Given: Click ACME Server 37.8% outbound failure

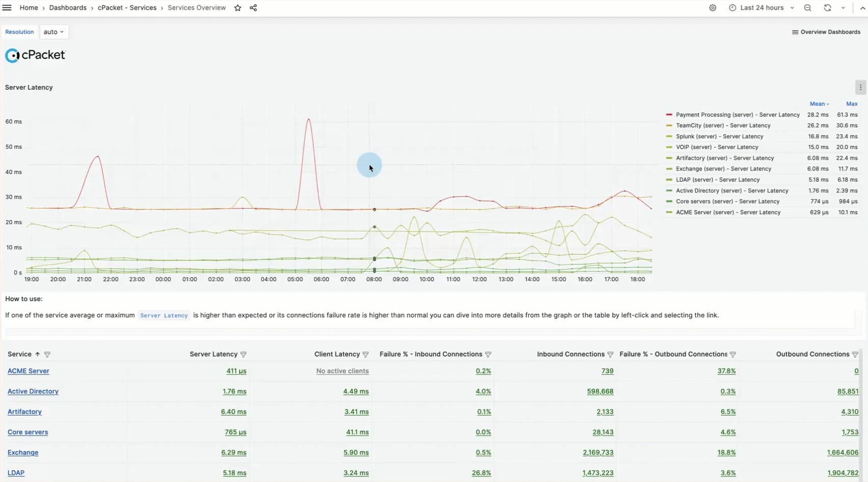Looking at the screenshot, I should tap(726, 371).
